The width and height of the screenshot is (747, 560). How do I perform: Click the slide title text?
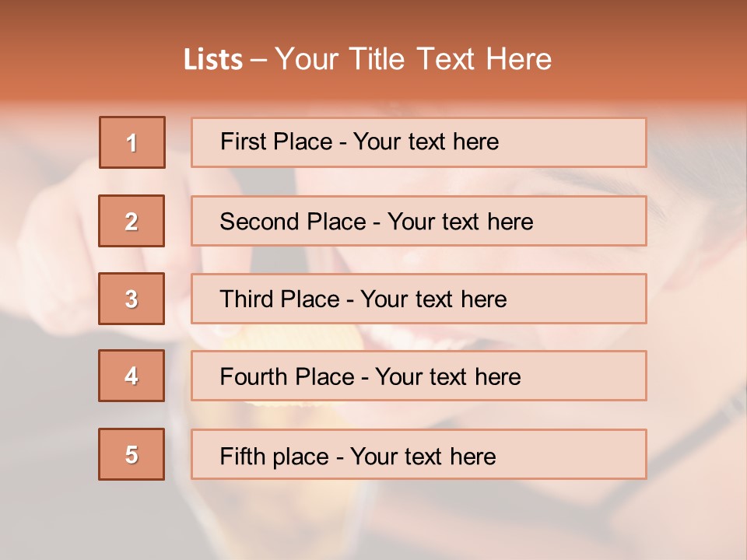367,59
